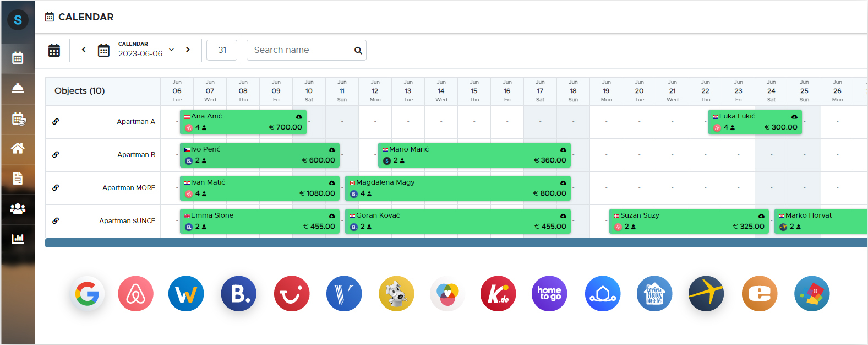
Task: Open link icon for Apartman MORE
Action: click(x=56, y=188)
